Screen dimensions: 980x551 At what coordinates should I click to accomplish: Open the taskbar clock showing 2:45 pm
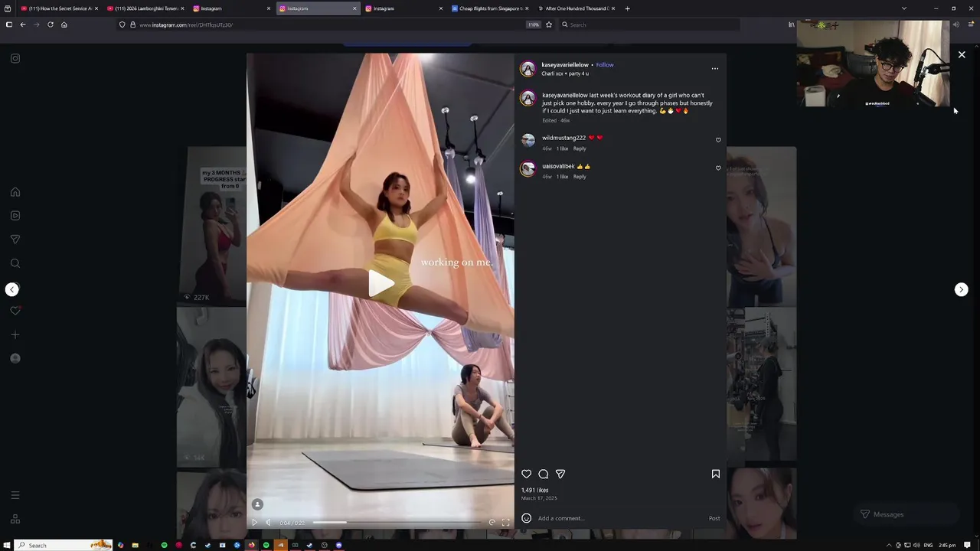click(947, 545)
